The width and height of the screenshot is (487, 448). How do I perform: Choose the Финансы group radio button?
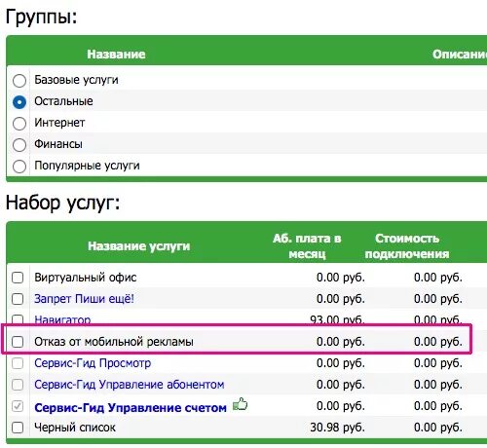pyautogui.click(x=19, y=145)
